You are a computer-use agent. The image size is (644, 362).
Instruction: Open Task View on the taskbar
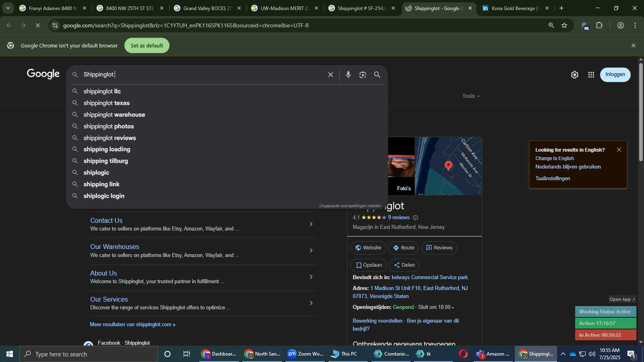tap(187, 354)
